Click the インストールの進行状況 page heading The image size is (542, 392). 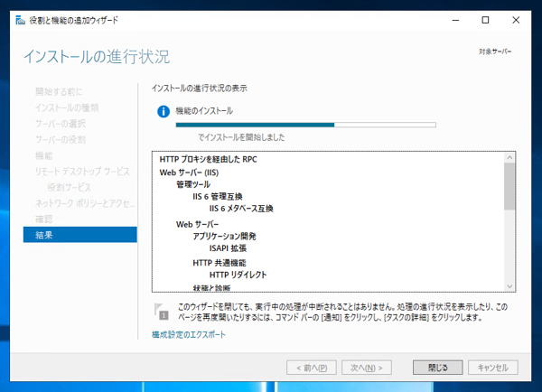click(97, 57)
